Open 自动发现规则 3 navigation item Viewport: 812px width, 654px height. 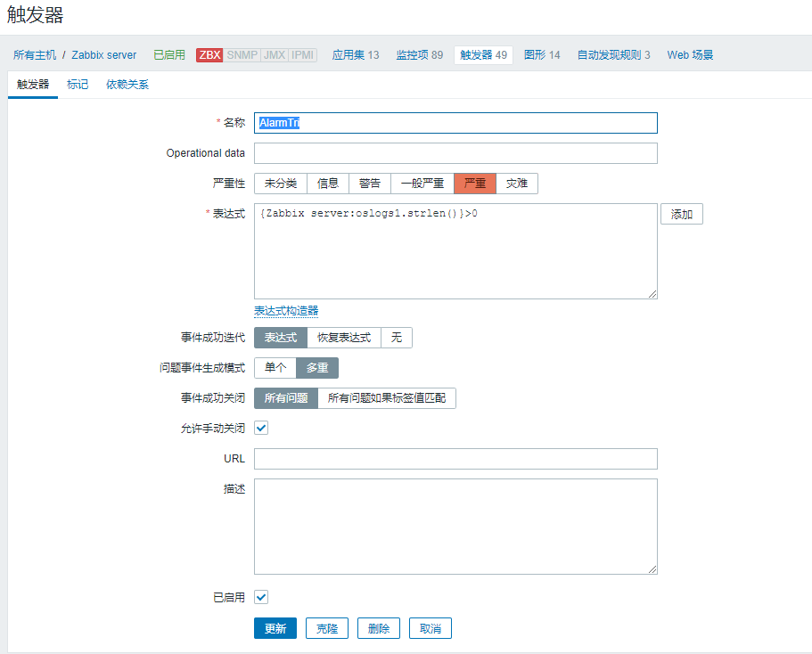613,55
